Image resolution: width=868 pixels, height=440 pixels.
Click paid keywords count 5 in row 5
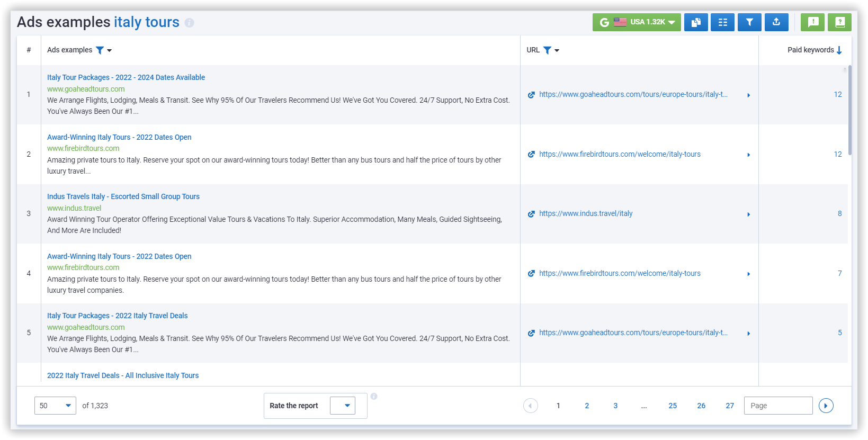click(x=840, y=333)
